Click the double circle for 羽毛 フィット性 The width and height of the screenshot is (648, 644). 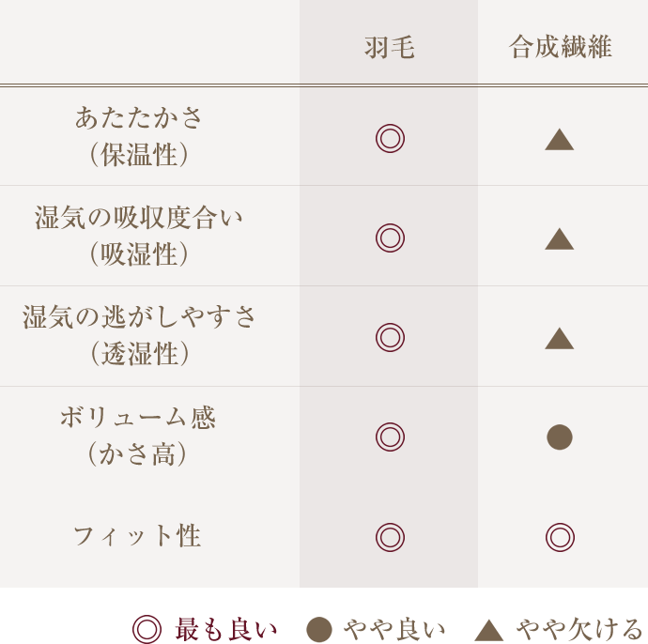coord(390,537)
